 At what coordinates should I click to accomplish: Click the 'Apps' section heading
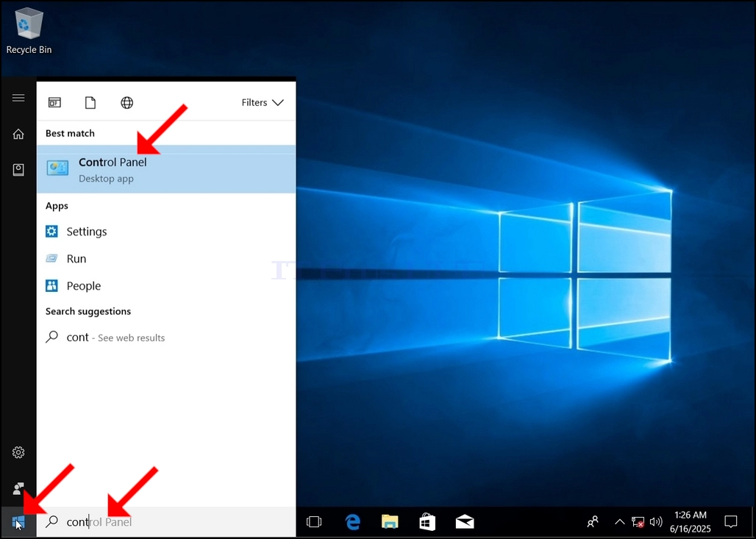click(x=57, y=206)
